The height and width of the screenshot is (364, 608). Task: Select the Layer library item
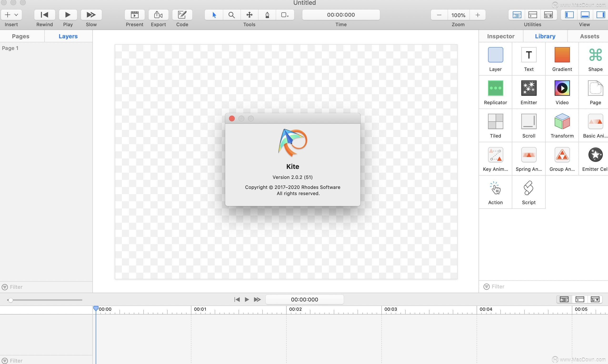[x=495, y=59]
